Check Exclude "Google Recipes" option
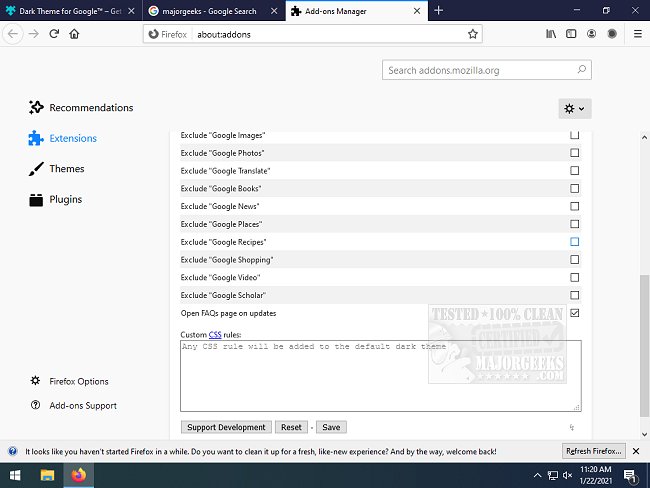650x488 pixels. [x=575, y=242]
